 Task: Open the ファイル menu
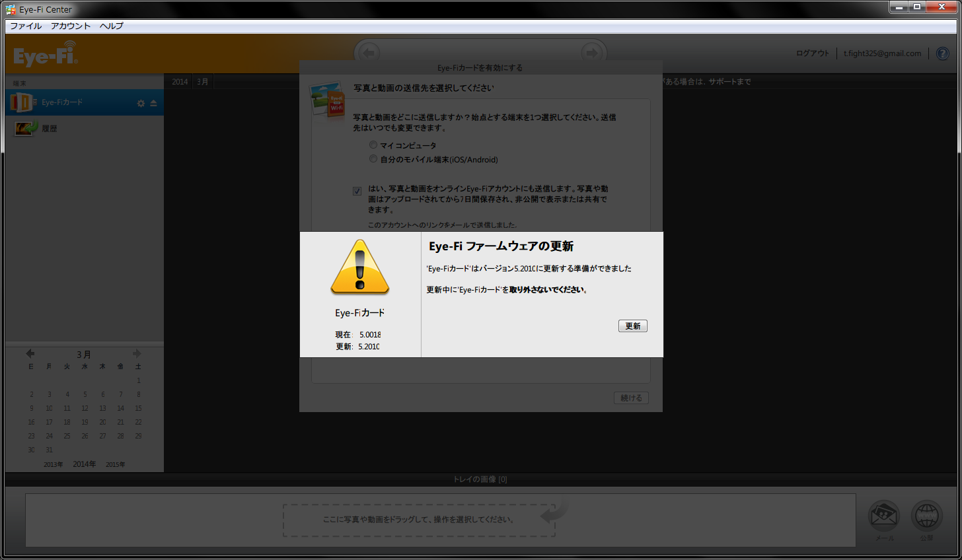pyautogui.click(x=26, y=26)
